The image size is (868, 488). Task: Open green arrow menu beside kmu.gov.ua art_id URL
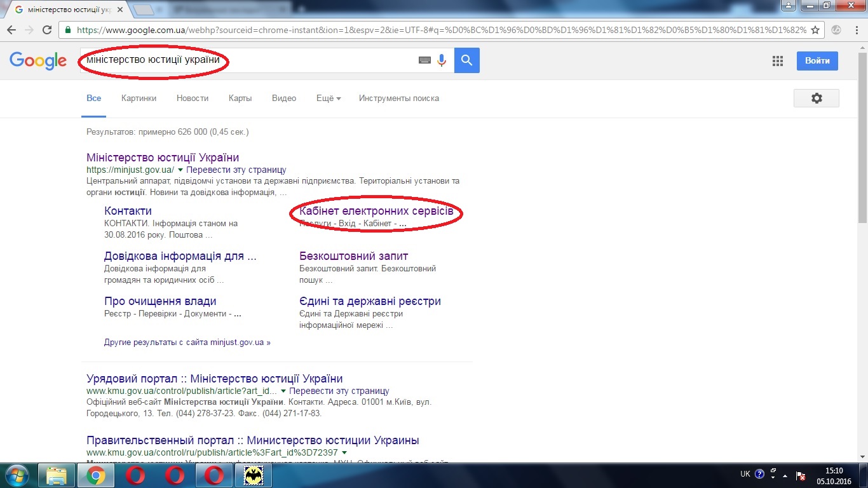283,391
